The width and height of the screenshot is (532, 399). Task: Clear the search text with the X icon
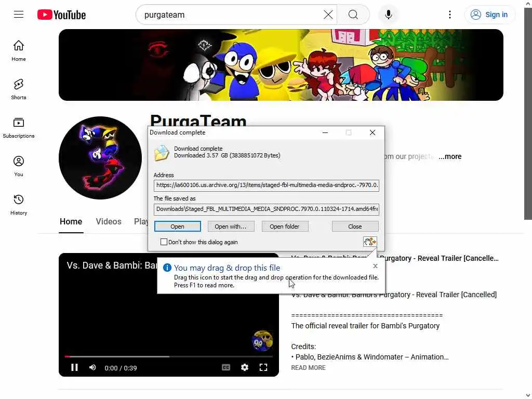[328, 15]
